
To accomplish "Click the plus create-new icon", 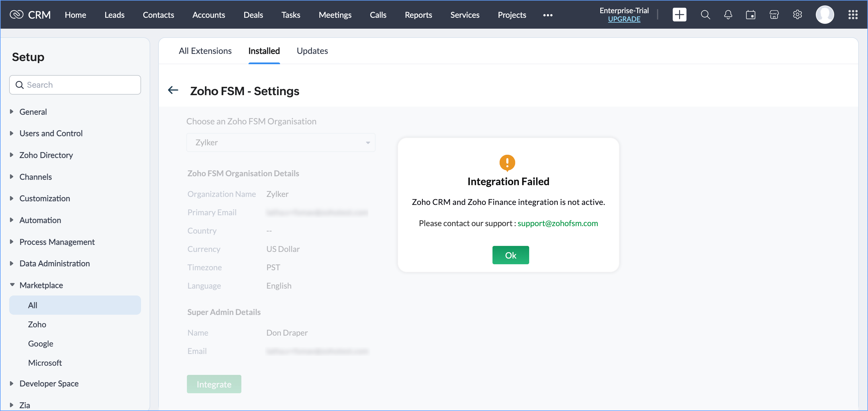I will (679, 15).
